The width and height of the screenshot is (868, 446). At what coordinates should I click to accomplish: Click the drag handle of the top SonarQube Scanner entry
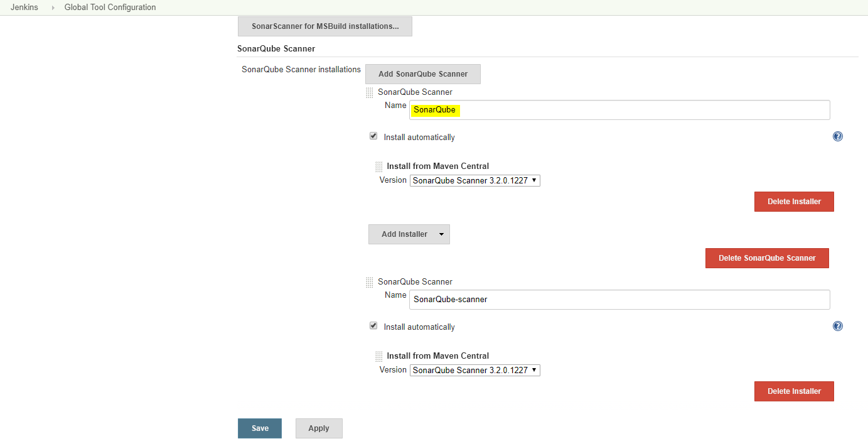point(370,93)
